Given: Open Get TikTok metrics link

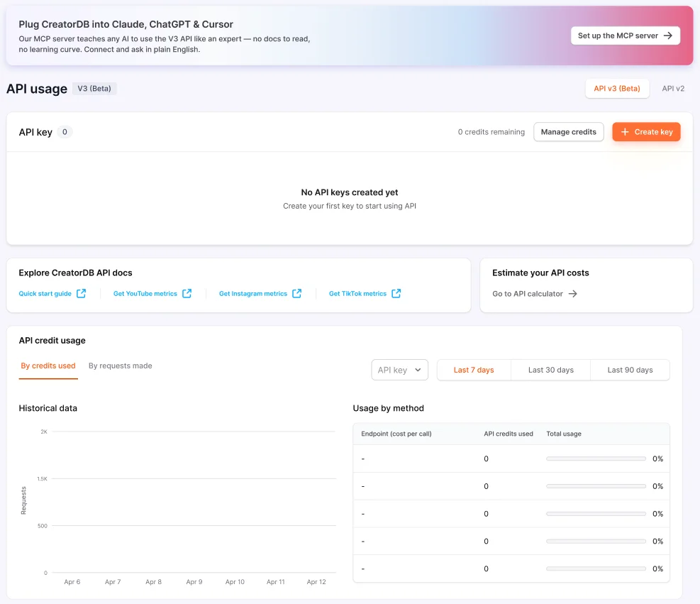Looking at the screenshot, I should click(x=357, y=294).
